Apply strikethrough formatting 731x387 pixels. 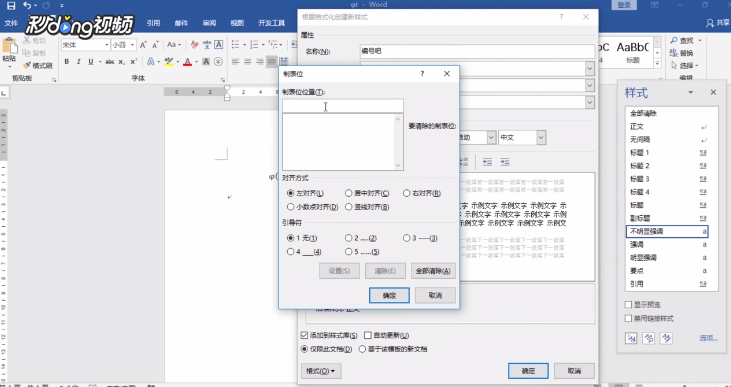click(110, 62)
